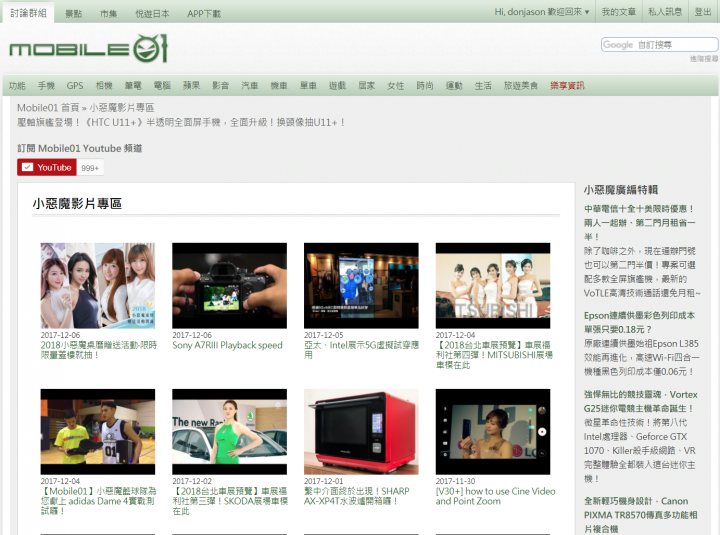This screenshot has height=535, width=720.
Task: Click the 亞太、Intel展示5G虛擬試穿 title
Action: 361,350
